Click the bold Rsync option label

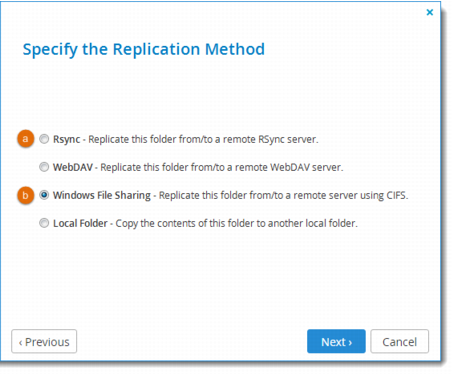click(x=67, y=139)
